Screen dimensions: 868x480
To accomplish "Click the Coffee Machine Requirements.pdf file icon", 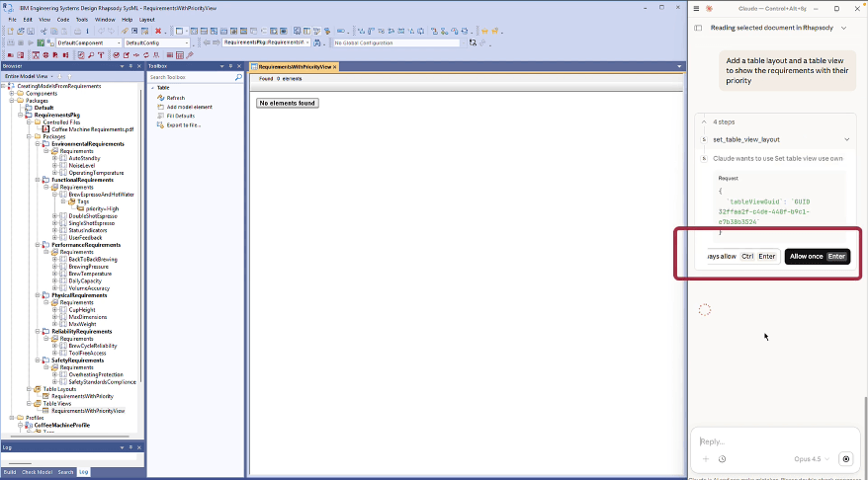I will tap(46, 129).
